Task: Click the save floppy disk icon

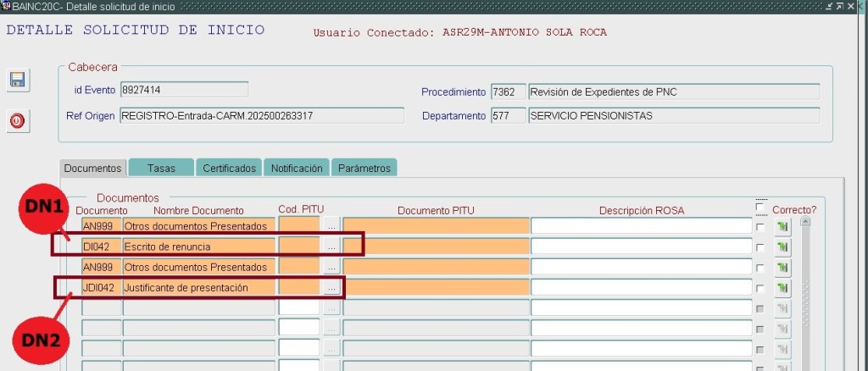Action: click(16, 80)
